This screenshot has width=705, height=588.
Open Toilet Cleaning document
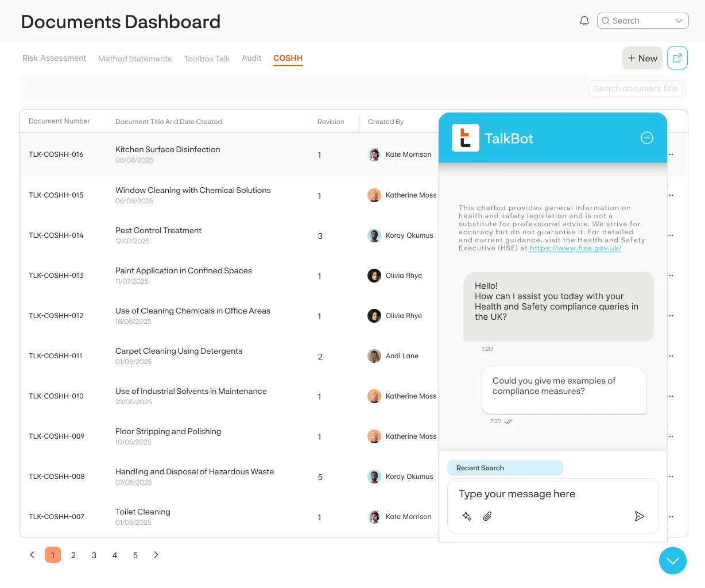click(143, 512)
